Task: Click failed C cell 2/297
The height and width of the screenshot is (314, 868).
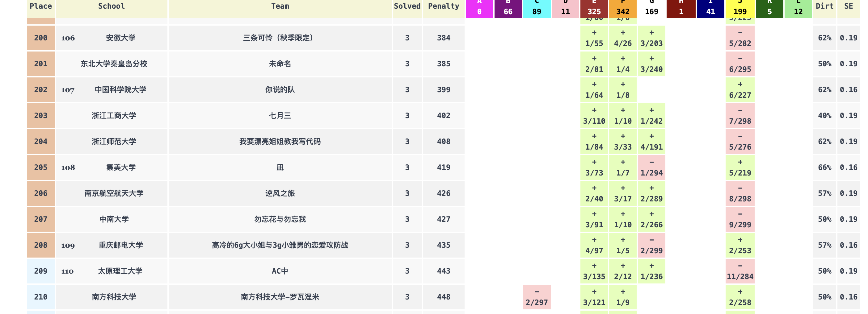Action: point(537,297)
